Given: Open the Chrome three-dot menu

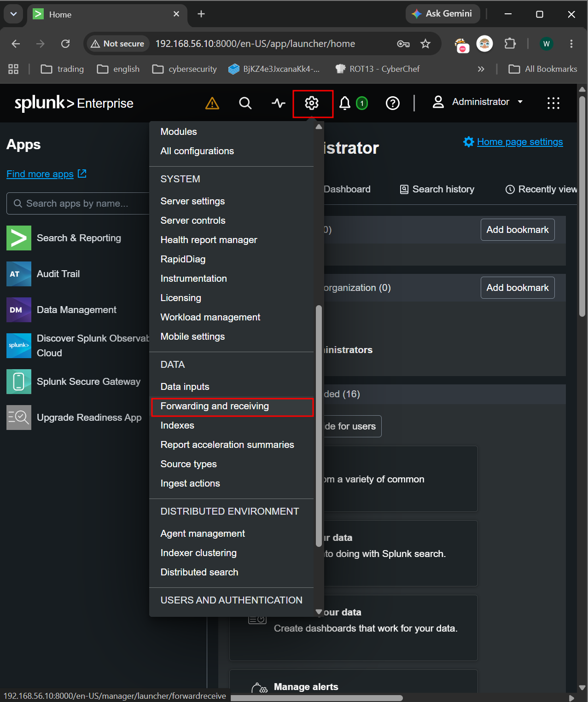Looking at the screenshot, I should click(x=571, y=44).
